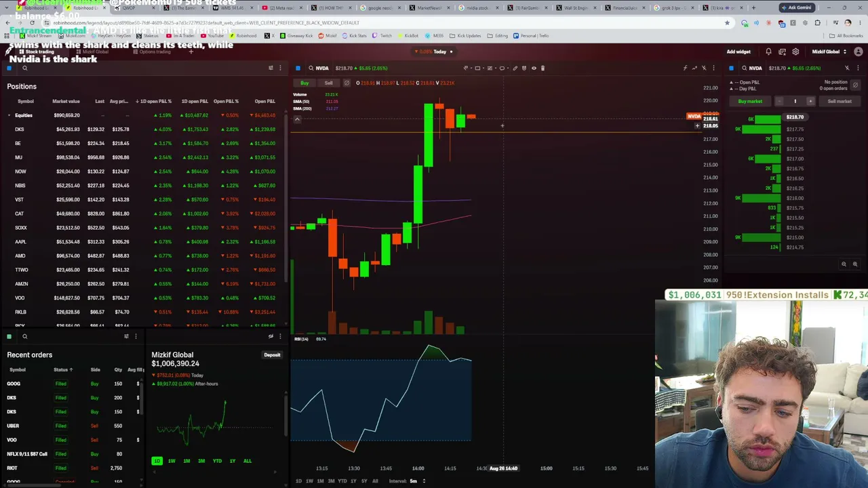Select the rectangle shape tool in the chart toolbar

click(x=477, y=68)
